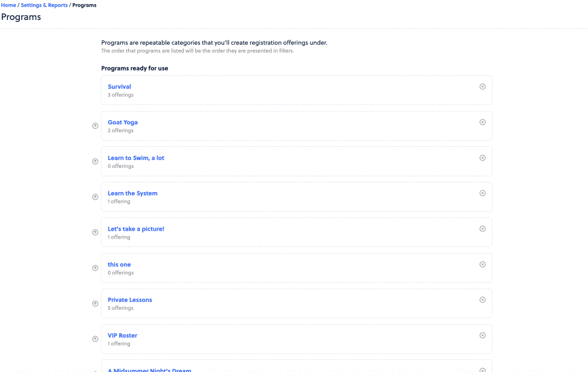Image resolution: width=588 pixels, height=372 pixels.
Task: Click the '3 offerings' text under Survival
Action: [121, 95]
